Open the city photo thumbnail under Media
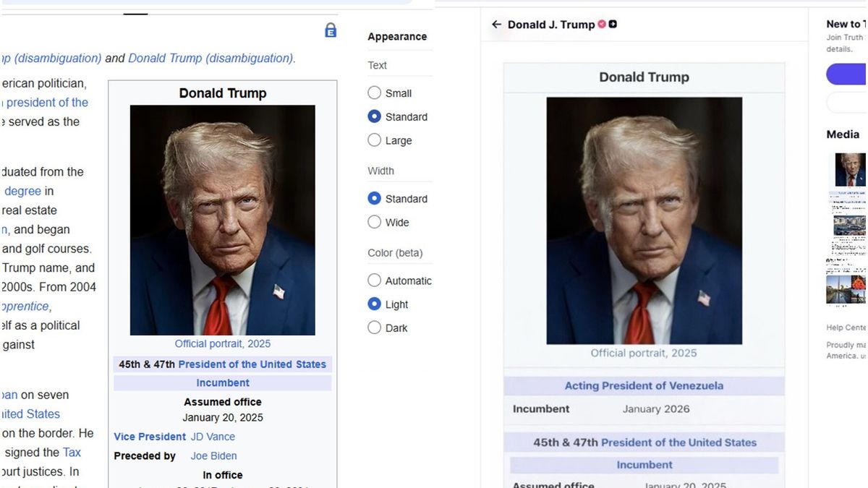The image size is (868, 488). 850,224
